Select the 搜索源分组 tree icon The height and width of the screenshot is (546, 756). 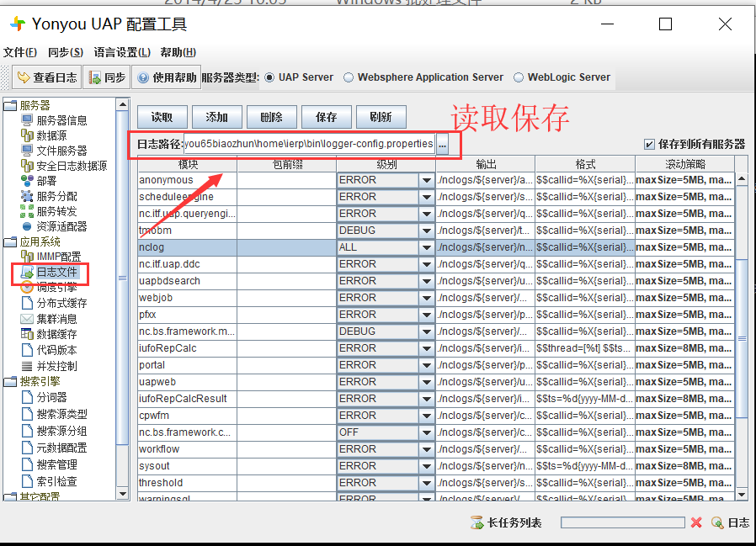(x=27, y=431)
